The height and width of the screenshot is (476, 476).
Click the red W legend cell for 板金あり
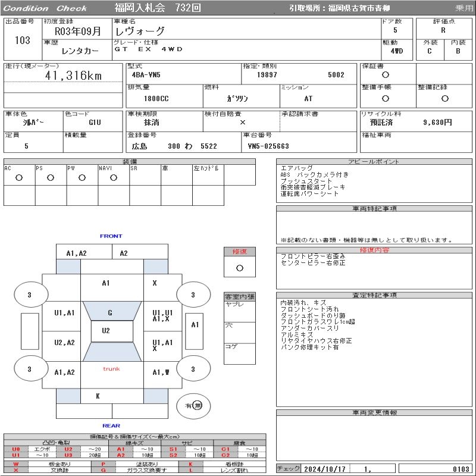pyautogui.click(x=15, y=464)
